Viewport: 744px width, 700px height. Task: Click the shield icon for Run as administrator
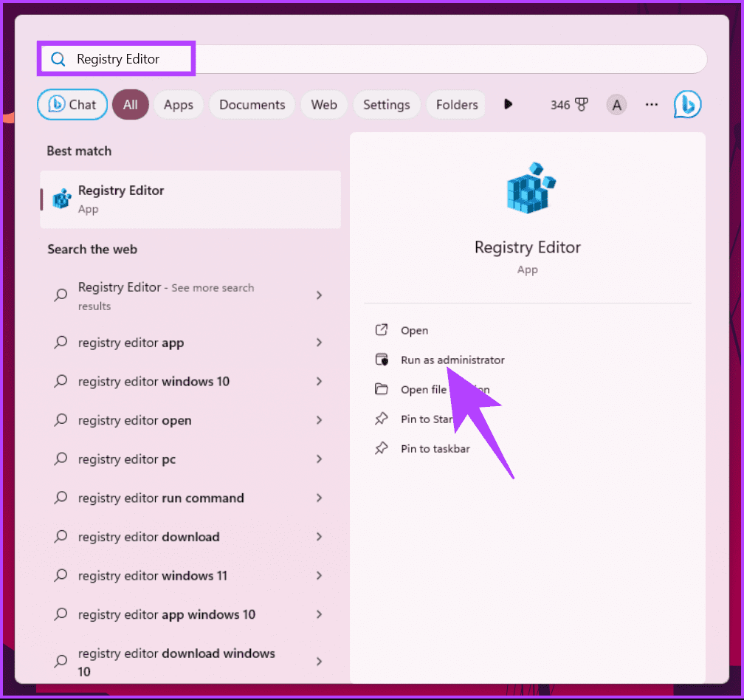[x=382, y=360]
